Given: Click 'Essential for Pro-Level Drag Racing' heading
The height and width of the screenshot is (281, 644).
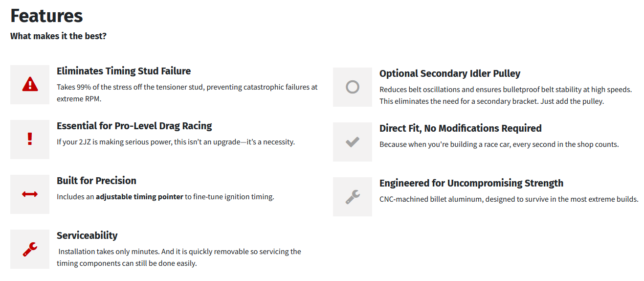Looking at the screenshot, I should pyautogui.click(x=134, y=126).
